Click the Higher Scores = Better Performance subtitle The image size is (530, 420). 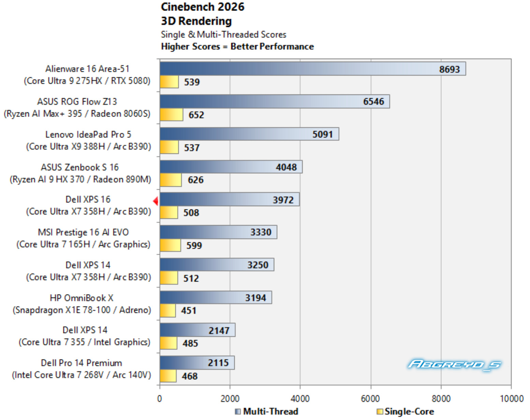pyautogui.click(x=237, y=46)
